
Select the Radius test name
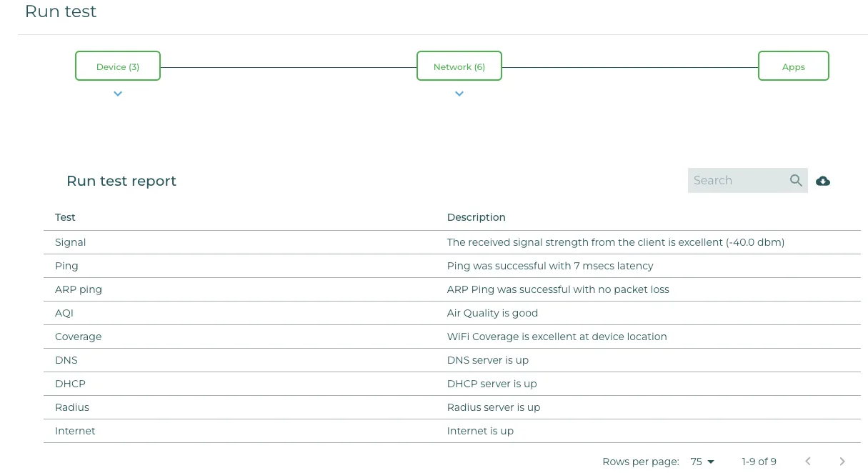click(72, 407)
